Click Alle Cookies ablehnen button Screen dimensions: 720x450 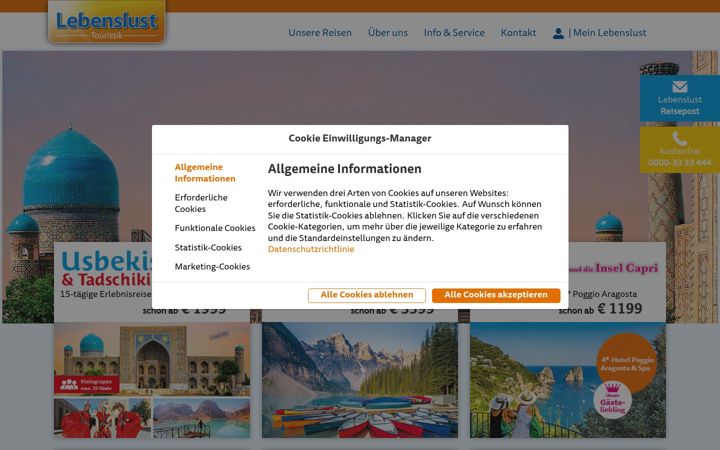pyautogui.click(x=367, y=295)
